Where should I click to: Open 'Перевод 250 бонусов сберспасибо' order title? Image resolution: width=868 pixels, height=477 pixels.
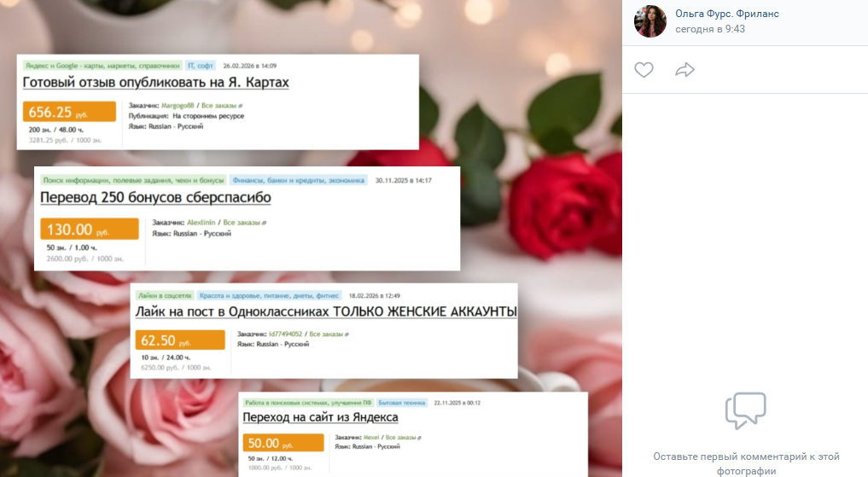pos(155,198)
